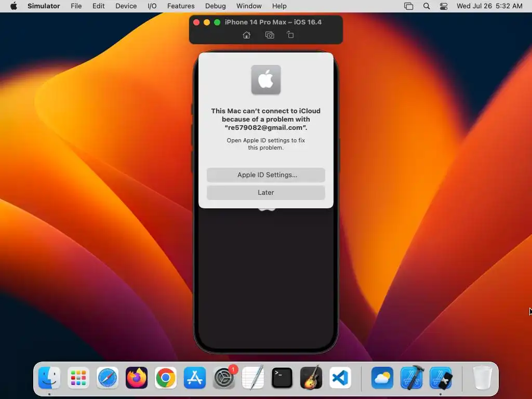Rotate the device using rotate icon
The width and height of the screenshot is (532, 399).
tap(290, 35)
